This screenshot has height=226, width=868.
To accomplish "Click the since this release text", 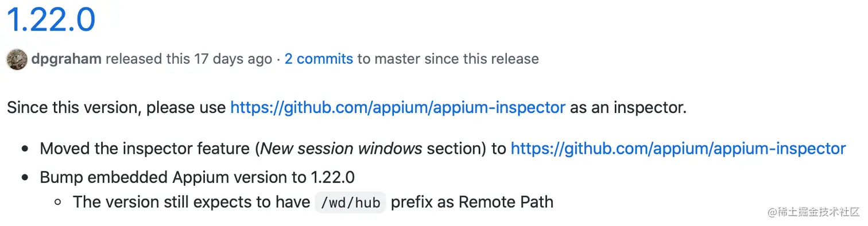I will pyautogui.click(x=482, y=59).
